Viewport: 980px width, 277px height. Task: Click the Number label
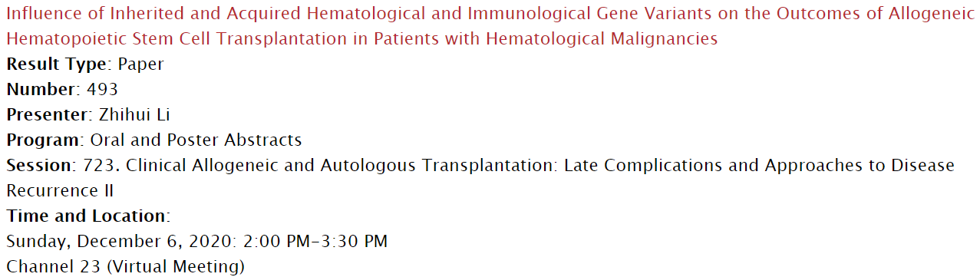point(42,89)
